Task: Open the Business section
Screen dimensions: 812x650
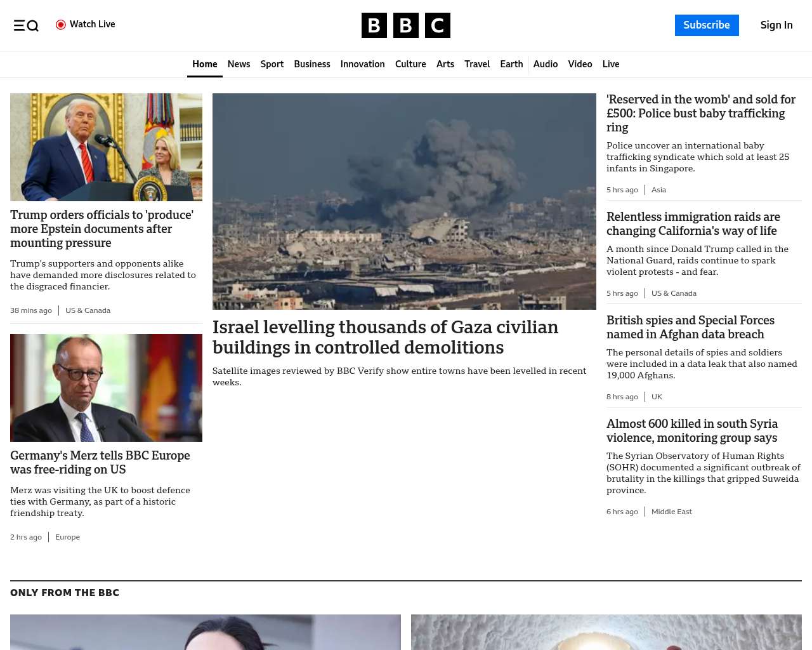Action: (312, 64)
